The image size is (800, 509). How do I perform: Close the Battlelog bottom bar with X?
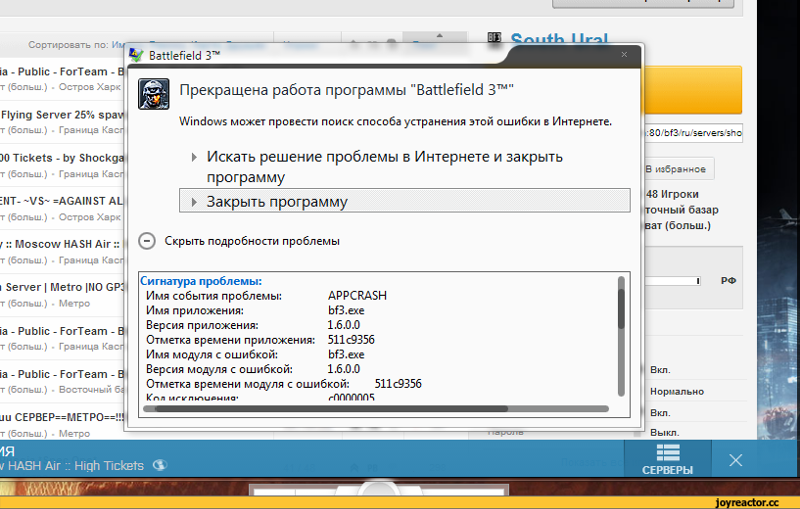(735, 461)
